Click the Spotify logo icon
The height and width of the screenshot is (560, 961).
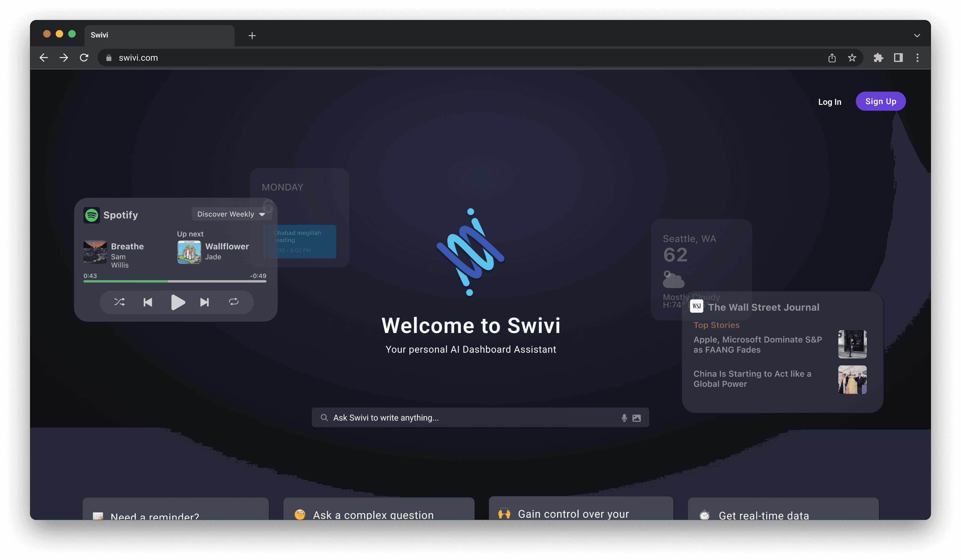[x=92, y=215]
